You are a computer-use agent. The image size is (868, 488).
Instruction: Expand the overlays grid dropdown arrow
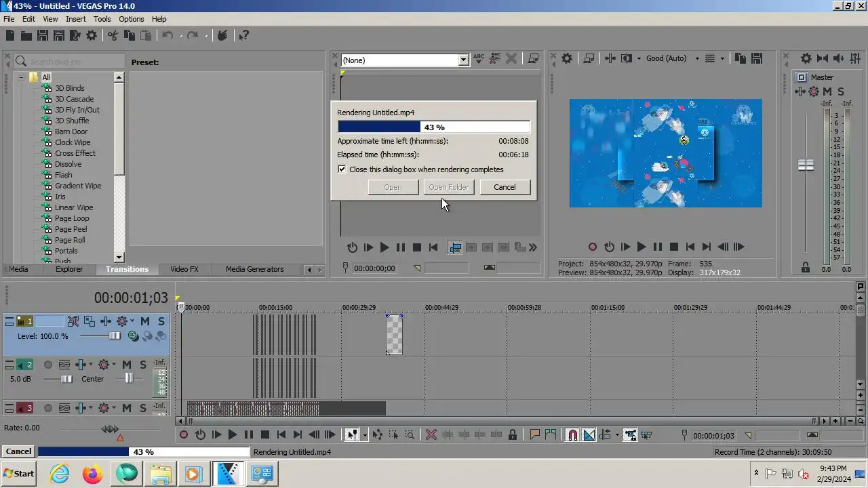(722, 59)
